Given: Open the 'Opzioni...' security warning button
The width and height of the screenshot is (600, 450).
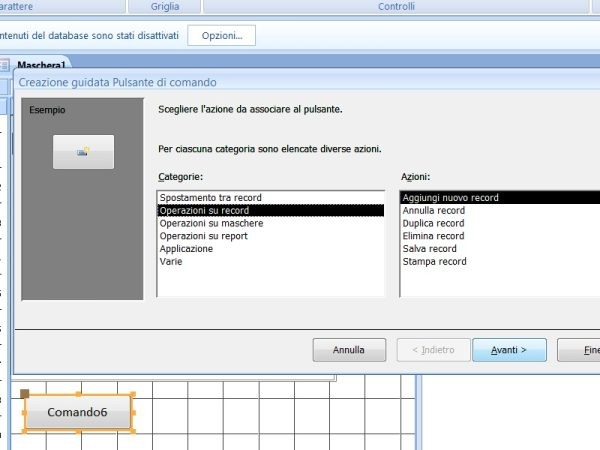Looking at the screenshot, I should pos(222,36).
